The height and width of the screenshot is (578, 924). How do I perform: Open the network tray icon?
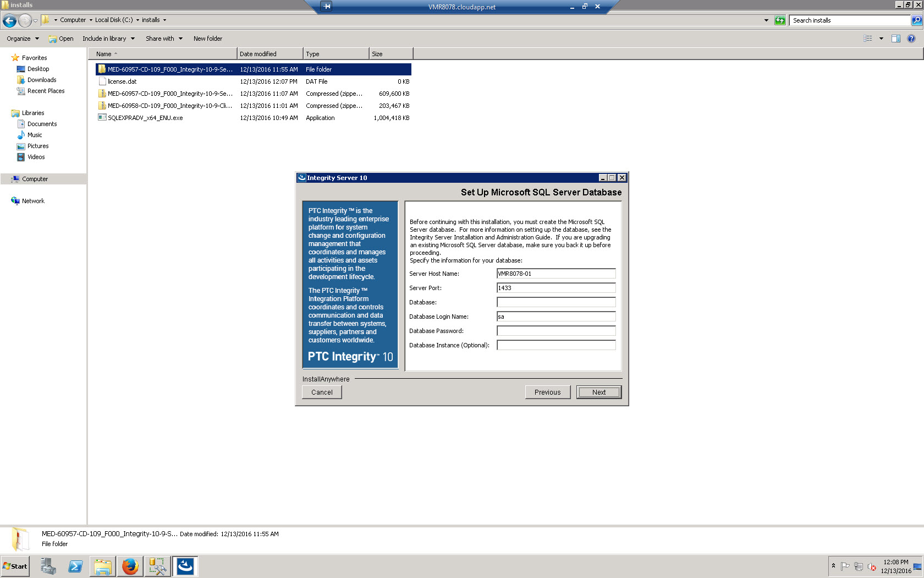click(x=858, y=566)
